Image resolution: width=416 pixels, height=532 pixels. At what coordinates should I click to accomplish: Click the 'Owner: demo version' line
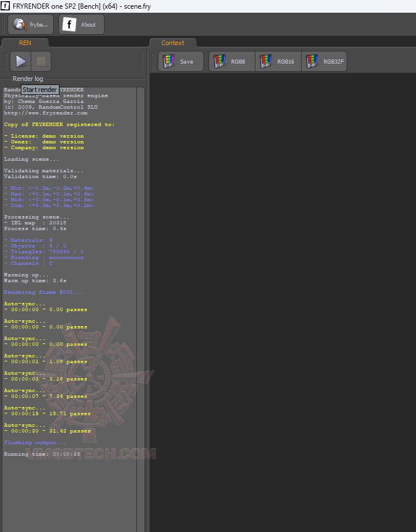(x=44, y=142)
